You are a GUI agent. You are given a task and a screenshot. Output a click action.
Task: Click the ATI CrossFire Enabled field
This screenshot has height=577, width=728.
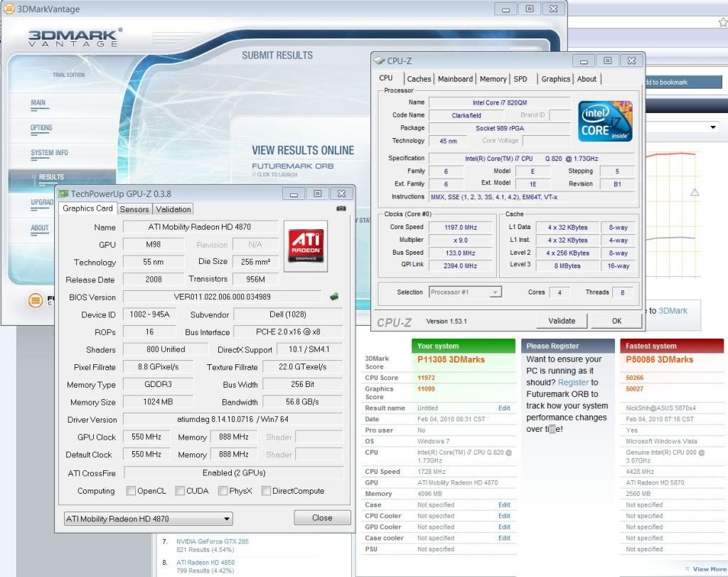(x=234, y=472)
